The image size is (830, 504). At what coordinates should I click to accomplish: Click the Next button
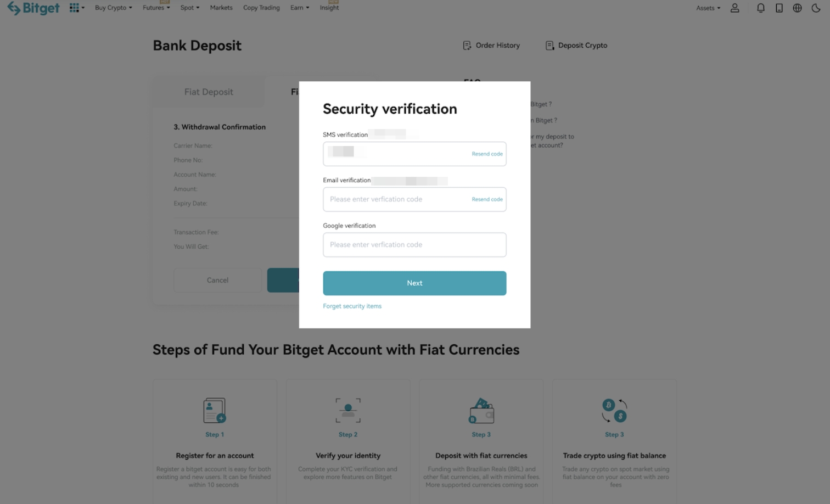tap(414, 283)
